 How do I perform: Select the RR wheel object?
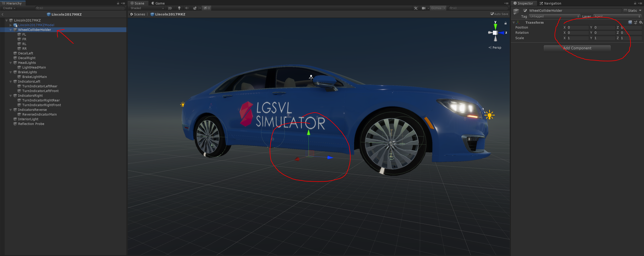pyautogui.click(x=24, y=49)
